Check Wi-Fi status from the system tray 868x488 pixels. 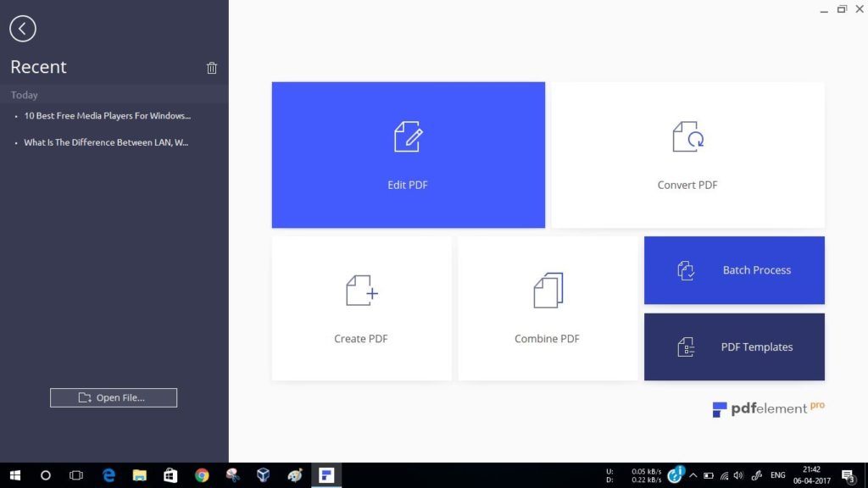[x=725, y=475]
